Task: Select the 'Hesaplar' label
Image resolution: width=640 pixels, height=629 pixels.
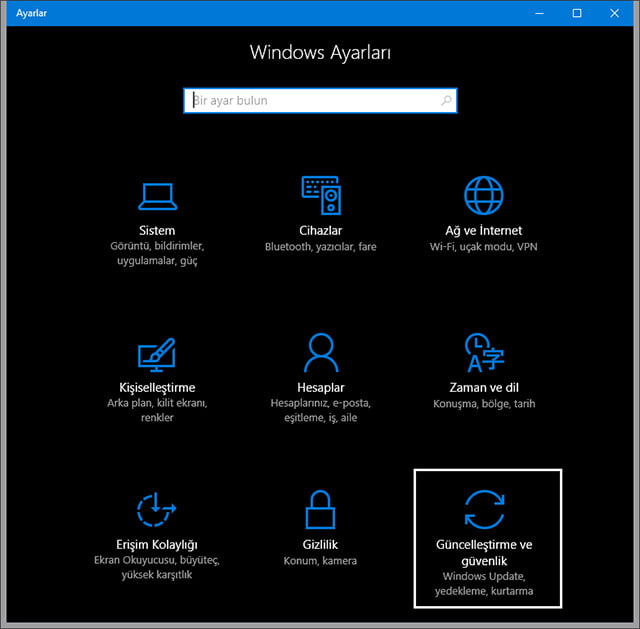Action: coord(321,388)
